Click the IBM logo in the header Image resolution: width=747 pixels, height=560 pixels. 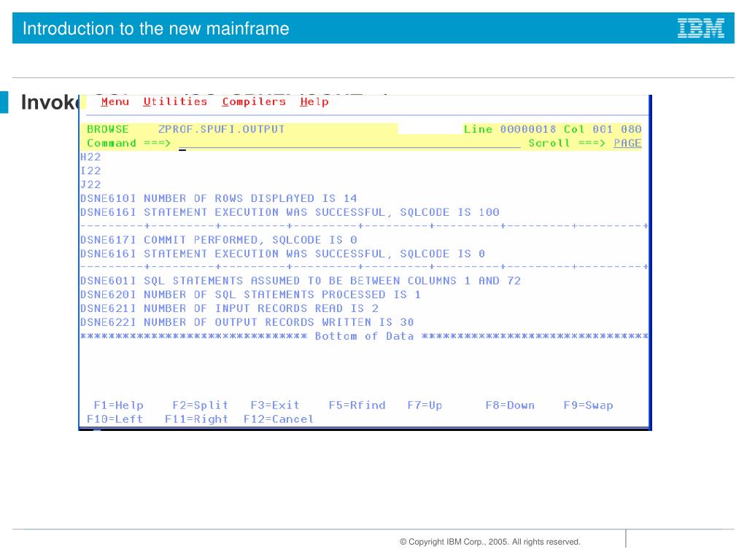coord(701,28)
